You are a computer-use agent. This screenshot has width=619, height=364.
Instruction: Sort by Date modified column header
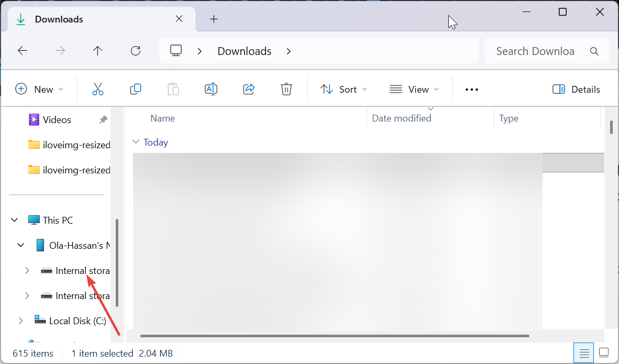pyautogui.click(x=402, y=118)
